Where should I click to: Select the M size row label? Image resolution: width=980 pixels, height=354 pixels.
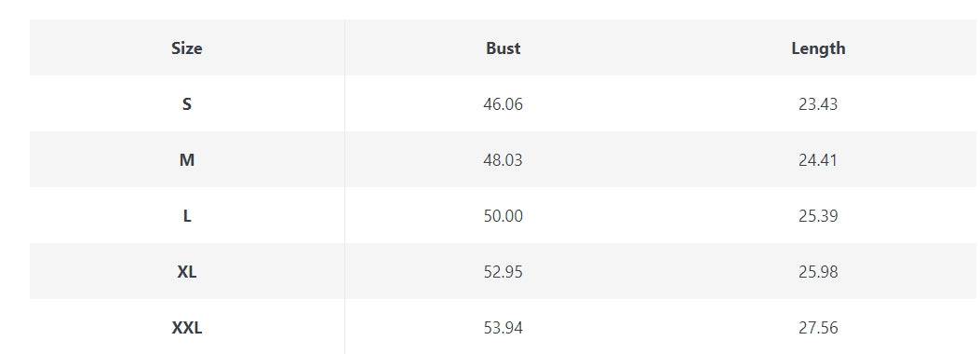[x=187, y=160]
